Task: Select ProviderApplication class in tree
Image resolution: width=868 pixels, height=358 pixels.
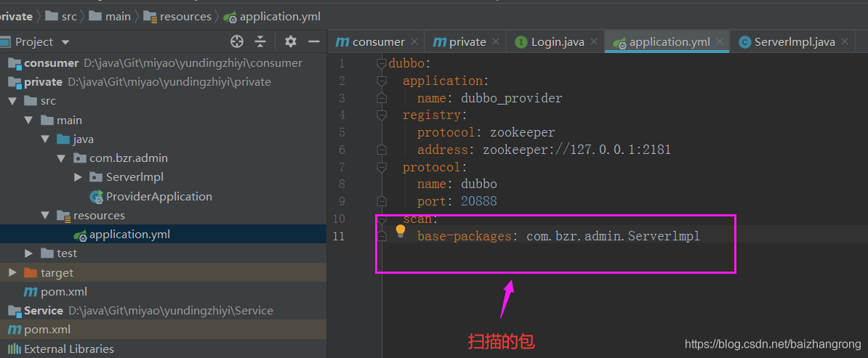Action: pos(159,197)
